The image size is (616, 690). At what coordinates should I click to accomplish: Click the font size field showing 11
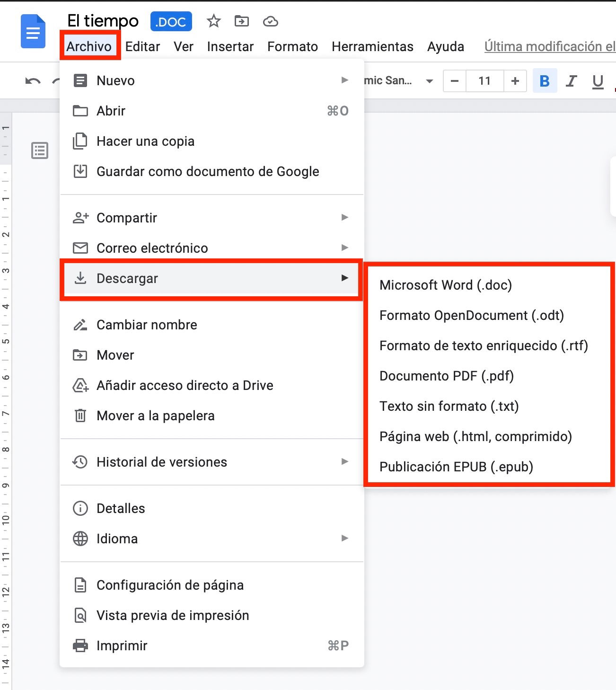pos(484,81)
